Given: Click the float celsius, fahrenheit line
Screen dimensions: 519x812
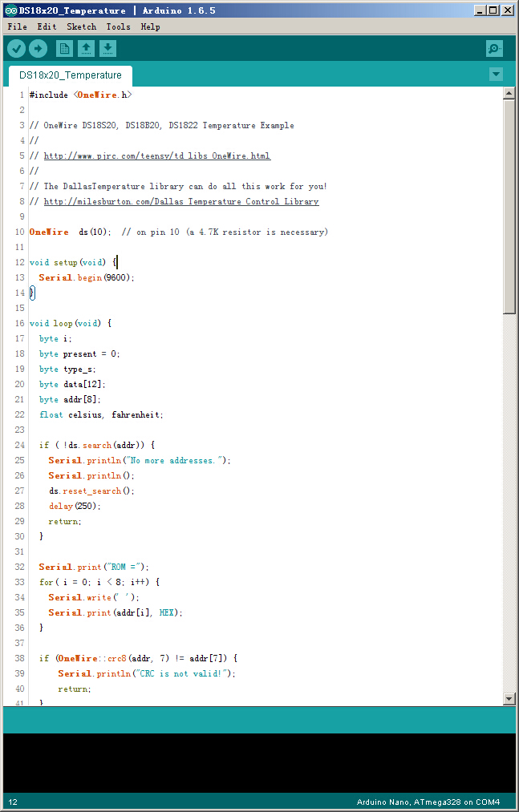Looking at the screenshot, I should tap(101, 414).
